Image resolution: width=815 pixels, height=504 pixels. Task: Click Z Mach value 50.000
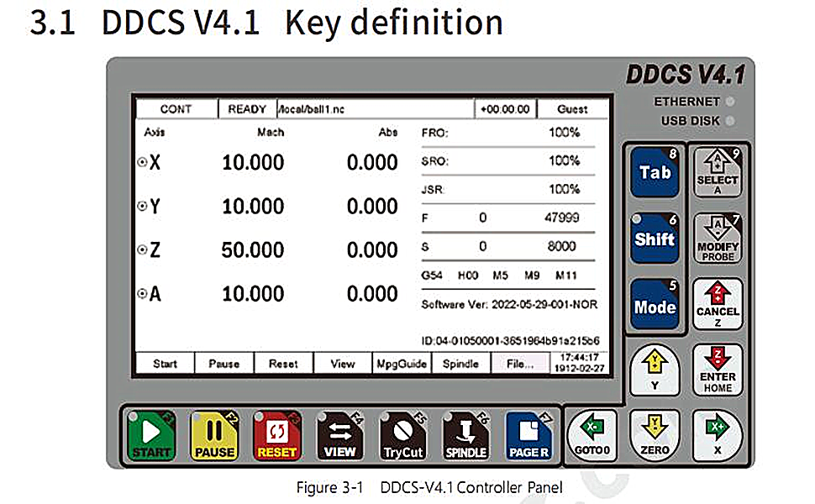click(253, 250)
